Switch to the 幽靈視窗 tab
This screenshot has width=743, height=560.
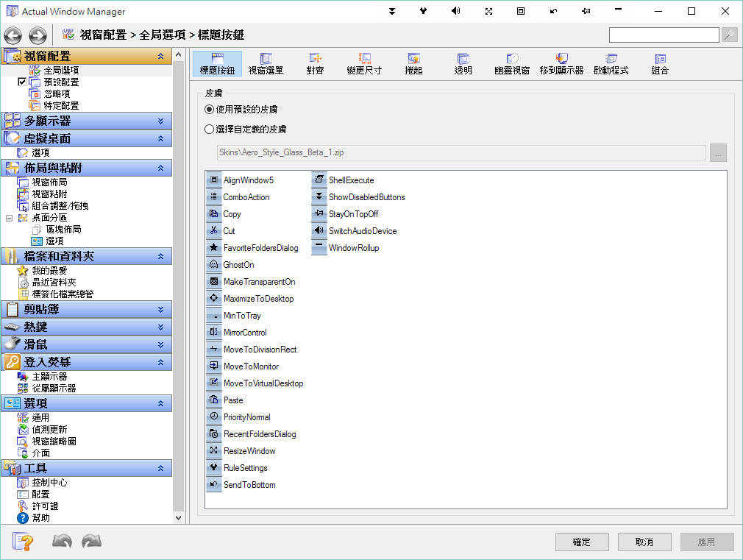(x=512, y=63)
